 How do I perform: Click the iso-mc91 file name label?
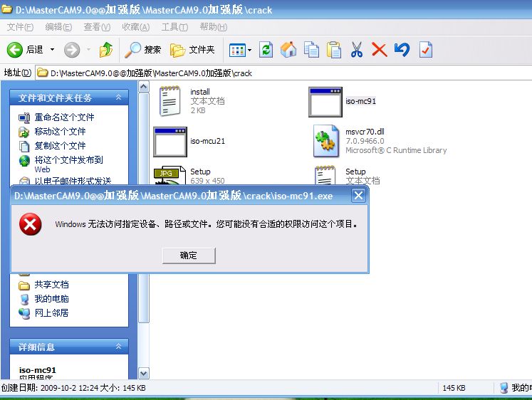pos(360,101)
